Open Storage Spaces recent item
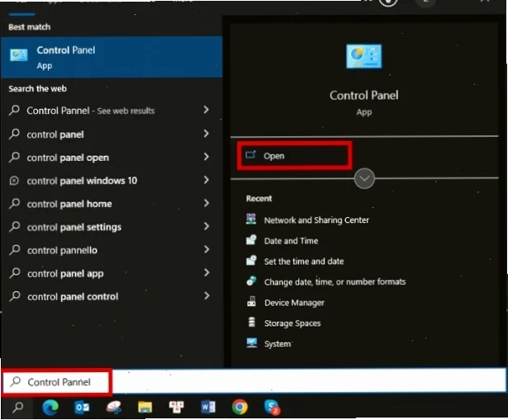This screenshot has width=508, height=420. (283, 323)
